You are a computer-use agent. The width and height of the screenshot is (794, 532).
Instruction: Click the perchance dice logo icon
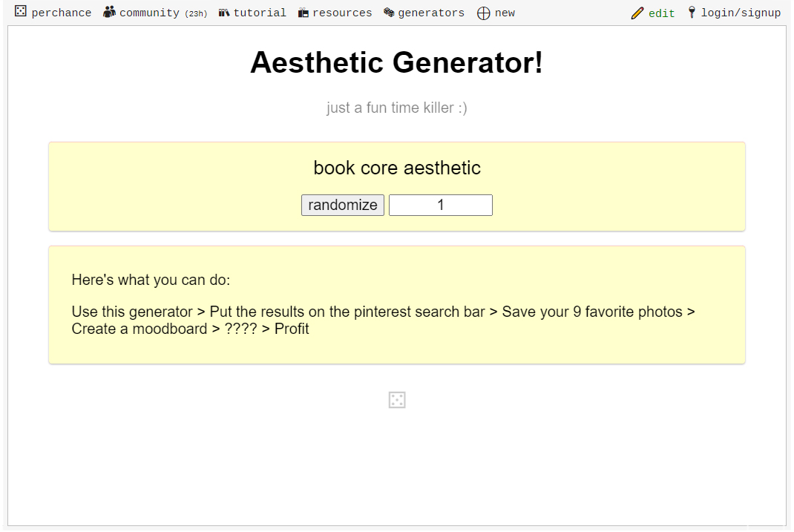[21, 12]
